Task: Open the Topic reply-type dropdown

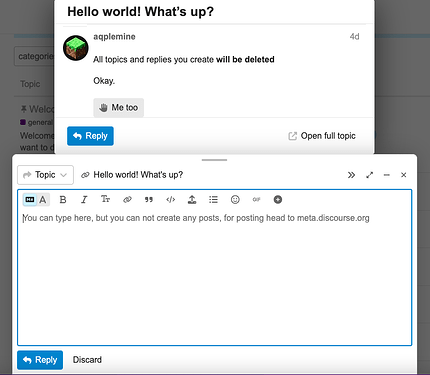Action: point(45,175)
